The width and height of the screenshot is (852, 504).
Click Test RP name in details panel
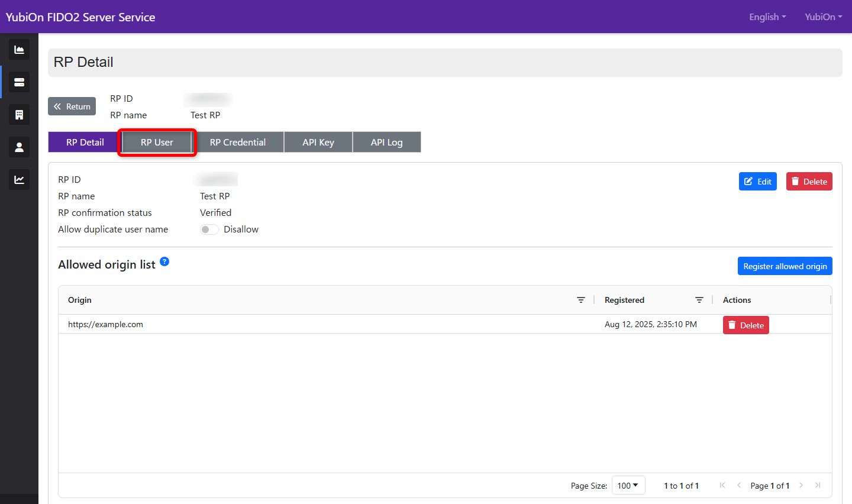215,196
